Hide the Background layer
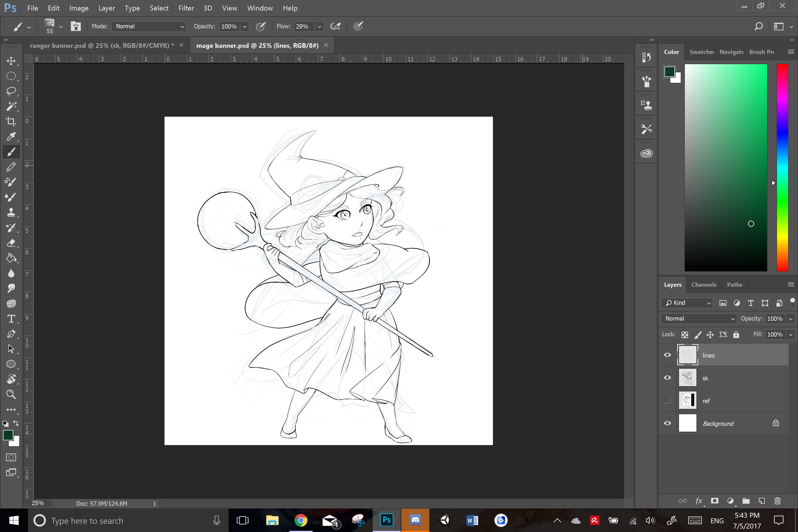798x532 pixels. coord(667,423)
